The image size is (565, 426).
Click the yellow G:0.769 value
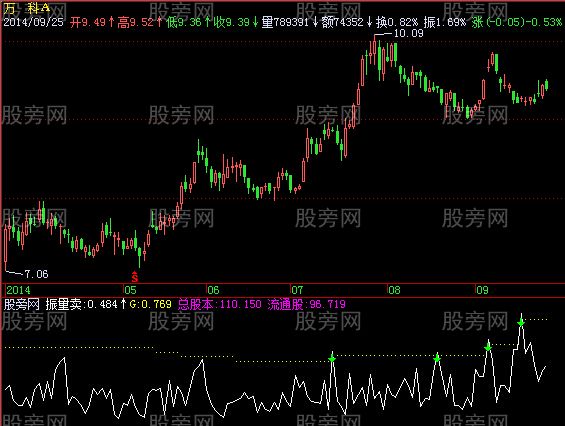(150, 305)
